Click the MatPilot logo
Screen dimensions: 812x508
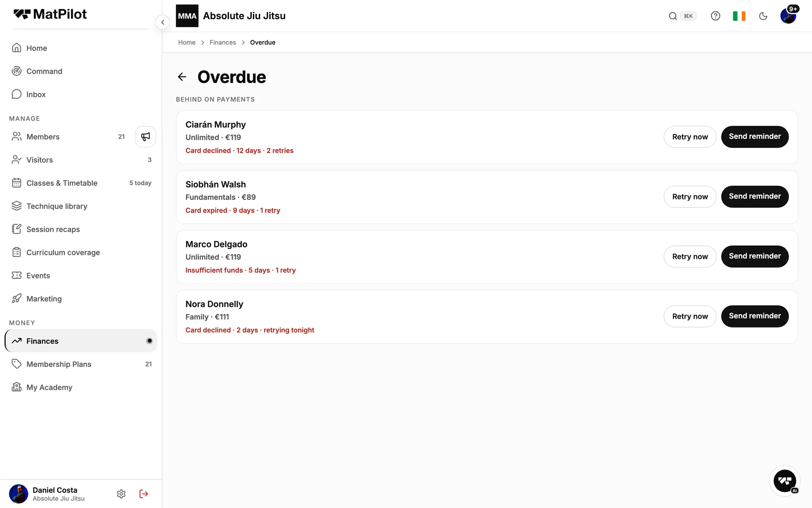pos(50,14)
